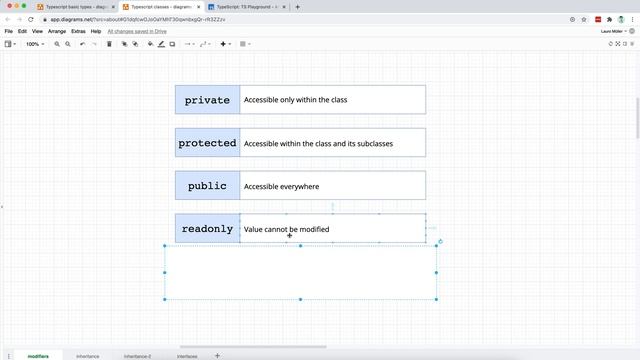Screen dimensions: 640x360
Task: Click the horizontal scrollbar at bottom
Action: [x=253, y=347]
